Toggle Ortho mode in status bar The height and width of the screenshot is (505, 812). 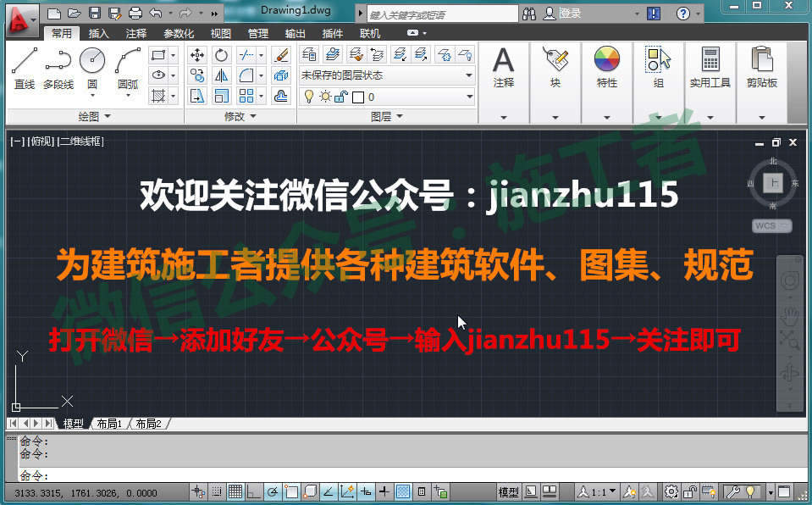253,491
